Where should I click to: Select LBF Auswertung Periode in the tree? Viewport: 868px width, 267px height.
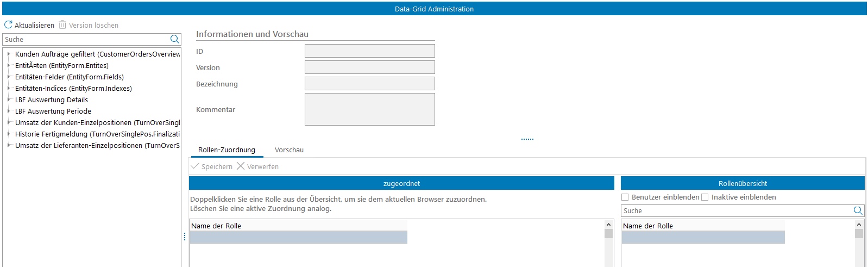[x=53, y=111]
